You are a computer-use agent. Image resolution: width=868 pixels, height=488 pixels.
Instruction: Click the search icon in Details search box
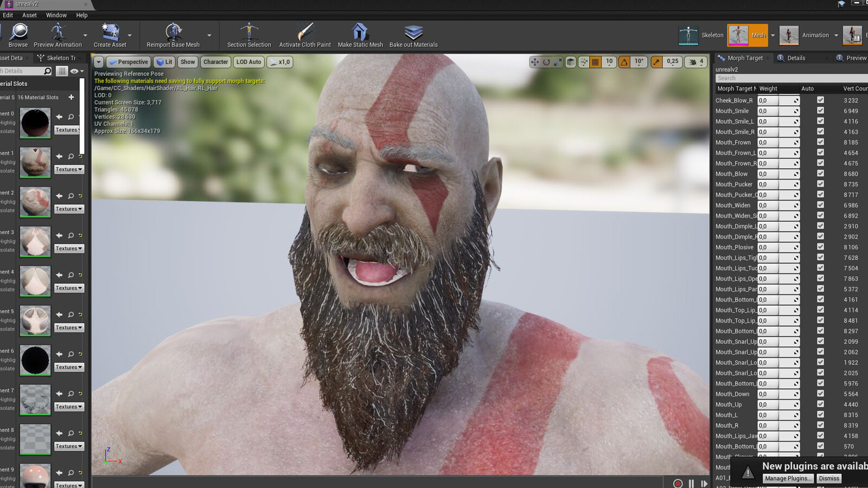coord(47,71)
